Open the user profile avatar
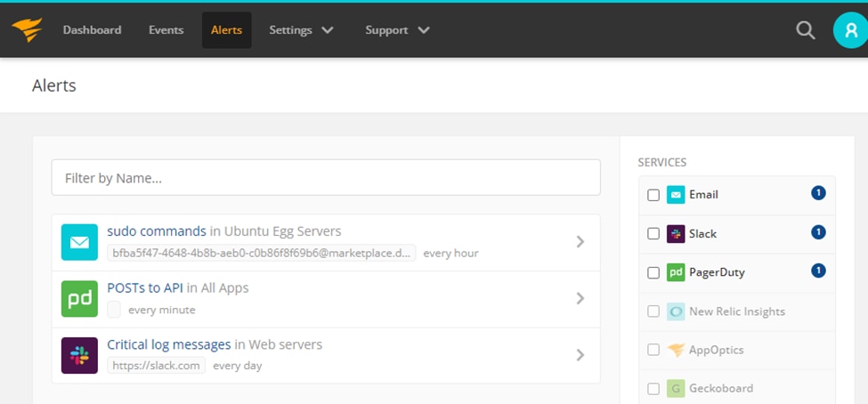Screen dimensions: 868x404 pos(851,30)
